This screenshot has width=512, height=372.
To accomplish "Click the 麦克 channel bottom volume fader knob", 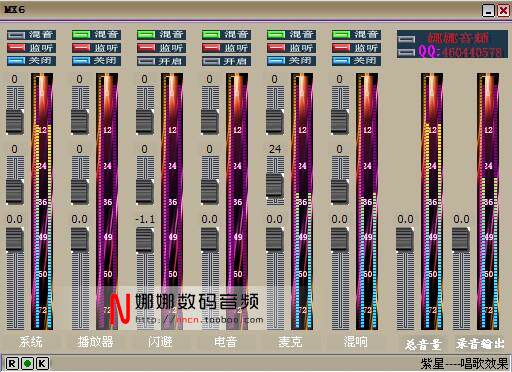I will click(275, 239).
